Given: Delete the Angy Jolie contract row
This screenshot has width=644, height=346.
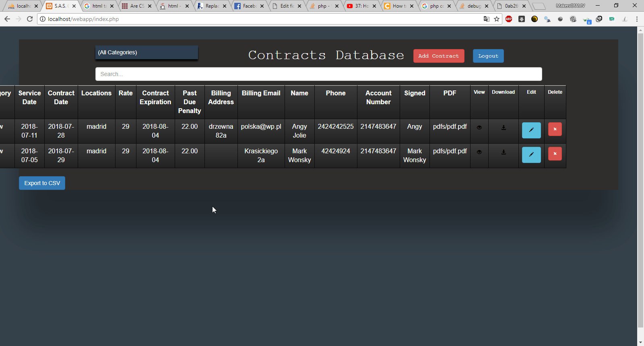Looking at the screenshot, I should [x=555, y=129].
